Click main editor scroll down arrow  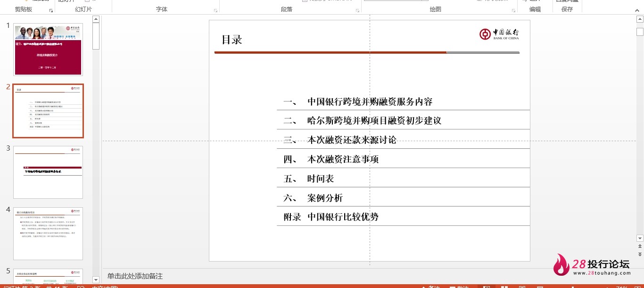click(x=640, y=238)
